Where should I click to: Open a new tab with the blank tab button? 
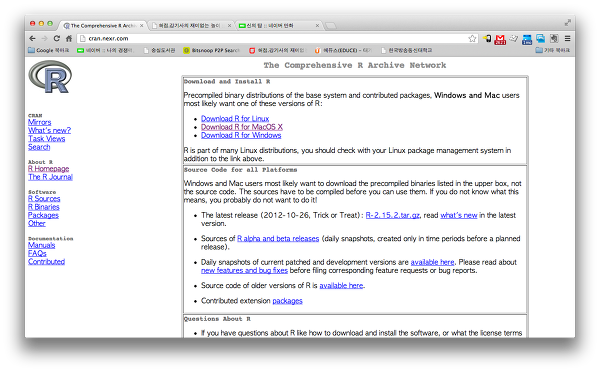pyautogui.click(x=330, y=26)
